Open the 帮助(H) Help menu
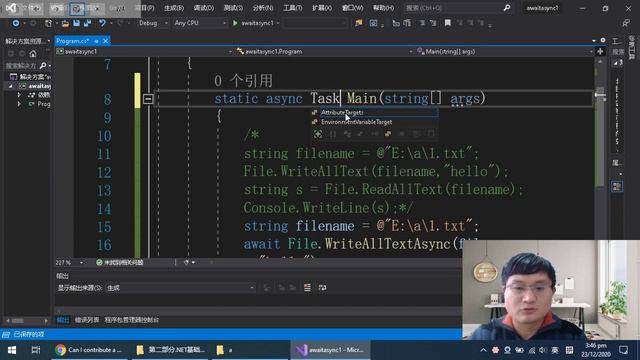640x360 pixels. click(383, 8)
